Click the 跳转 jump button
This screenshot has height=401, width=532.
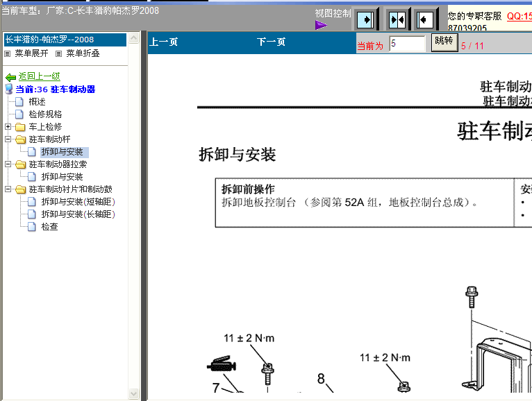click(444, 42)
